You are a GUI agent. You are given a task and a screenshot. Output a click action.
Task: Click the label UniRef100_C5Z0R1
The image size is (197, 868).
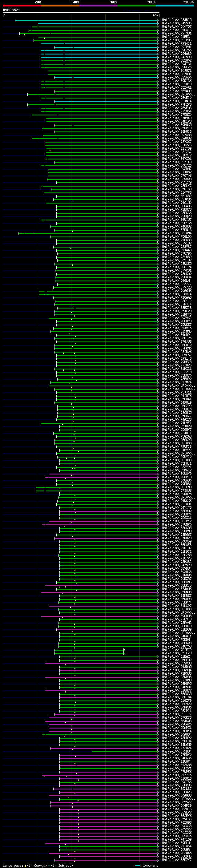pyautogui.click(x=176, y=88)
